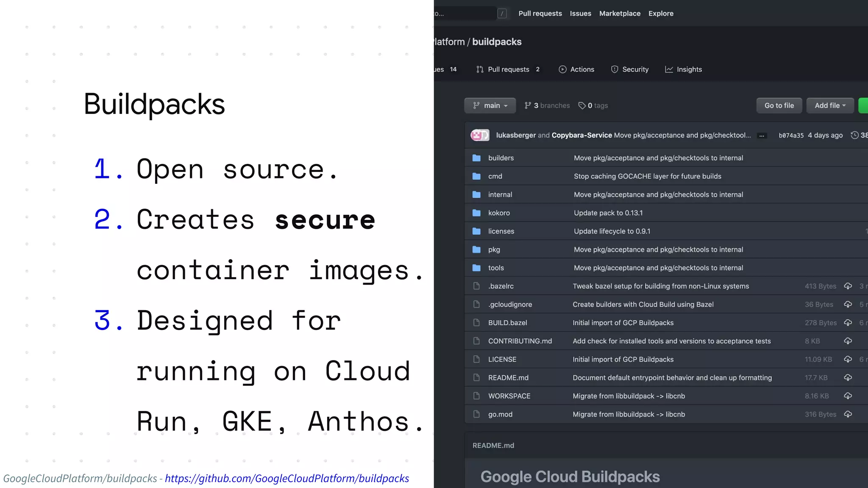The image size is (868, 488).
Task: Open the Pull requests repository tab
Action: click(508, 69)
